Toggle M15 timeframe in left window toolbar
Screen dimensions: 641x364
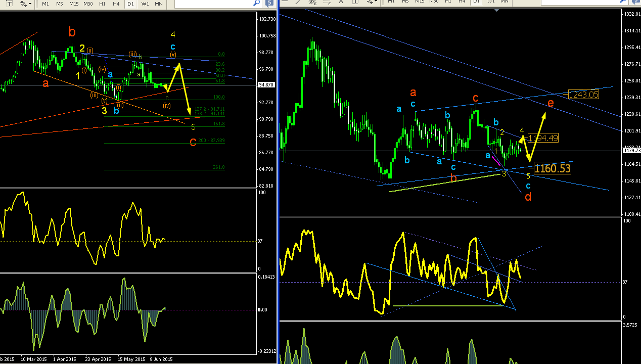coord(74,4)
